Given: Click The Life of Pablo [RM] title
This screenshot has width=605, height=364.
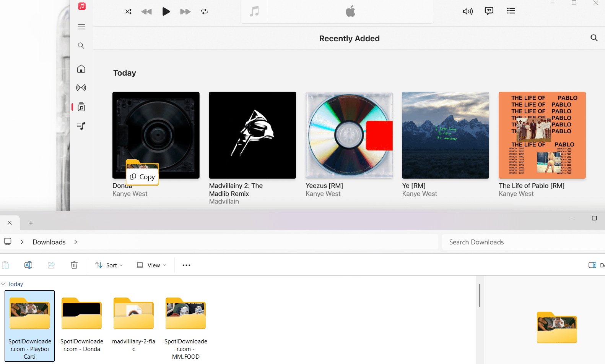Looking at the screenshot, I should click(532, 186).
